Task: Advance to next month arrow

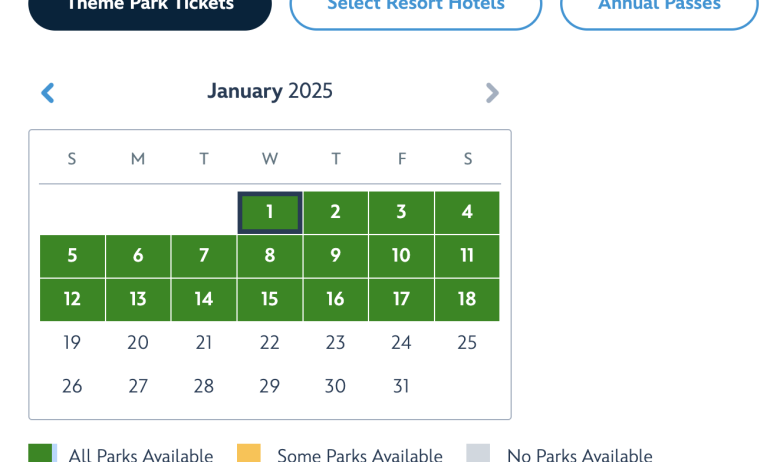Action: (x=491, y=93)
